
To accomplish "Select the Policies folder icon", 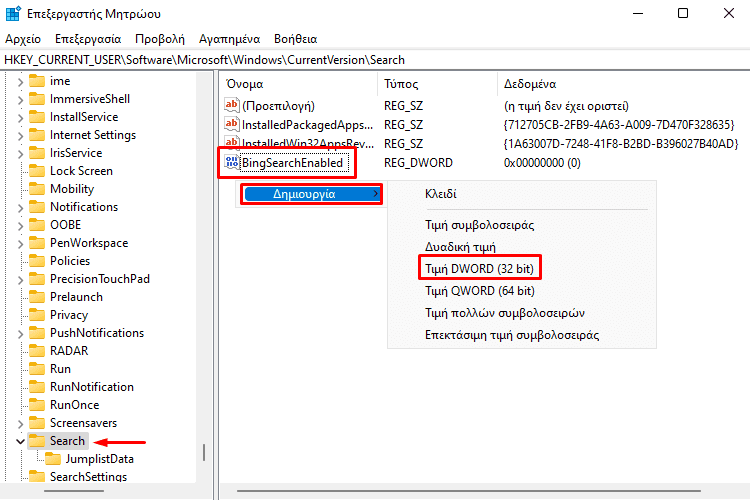I will [37, 261].
